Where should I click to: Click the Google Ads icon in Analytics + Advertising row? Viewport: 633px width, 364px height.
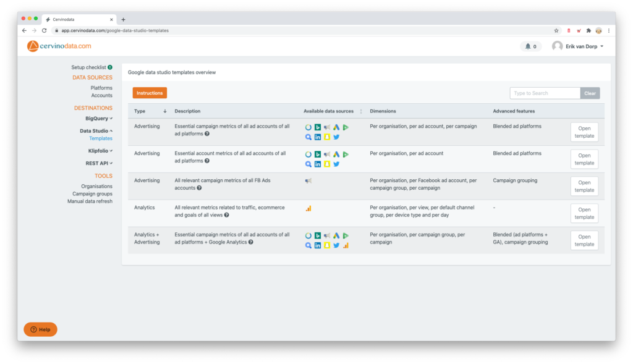[x=336, y=235]
